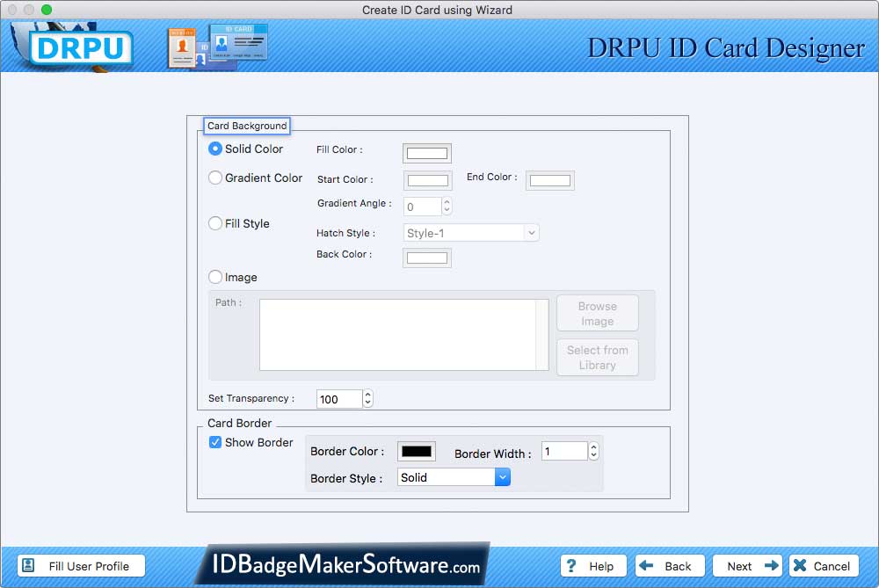Click the ID card illustration icon in header
Screen dimensions: 879x588
pyautogui.click(x=217, y=47)
